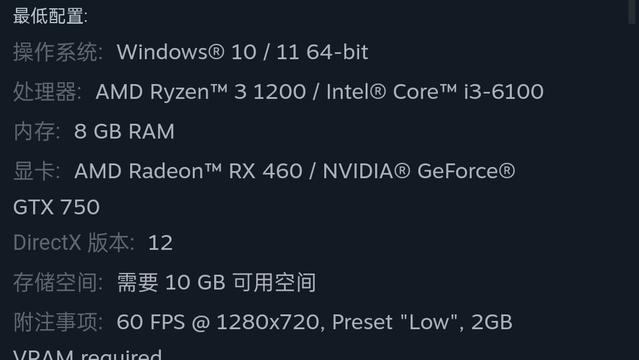Click the 附注事项 label
This screenshot has height=360, width=639.
tap(57, 322)
